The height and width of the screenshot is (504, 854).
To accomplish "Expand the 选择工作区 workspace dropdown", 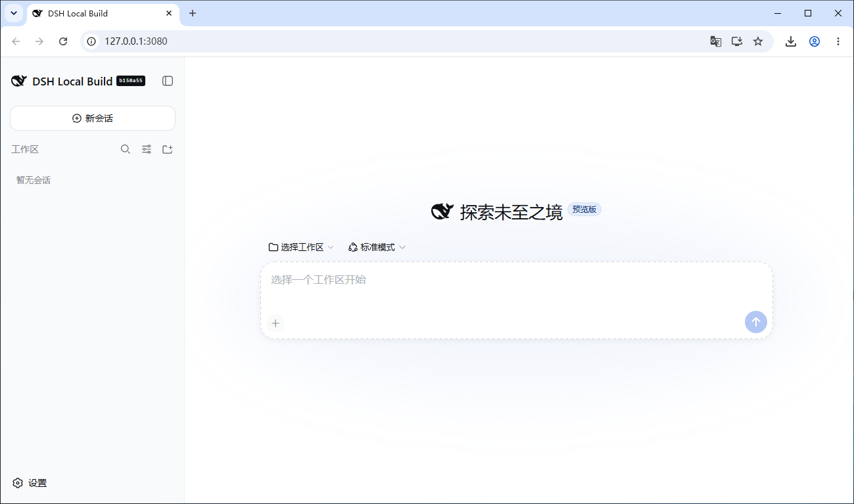I will [301, 247].
